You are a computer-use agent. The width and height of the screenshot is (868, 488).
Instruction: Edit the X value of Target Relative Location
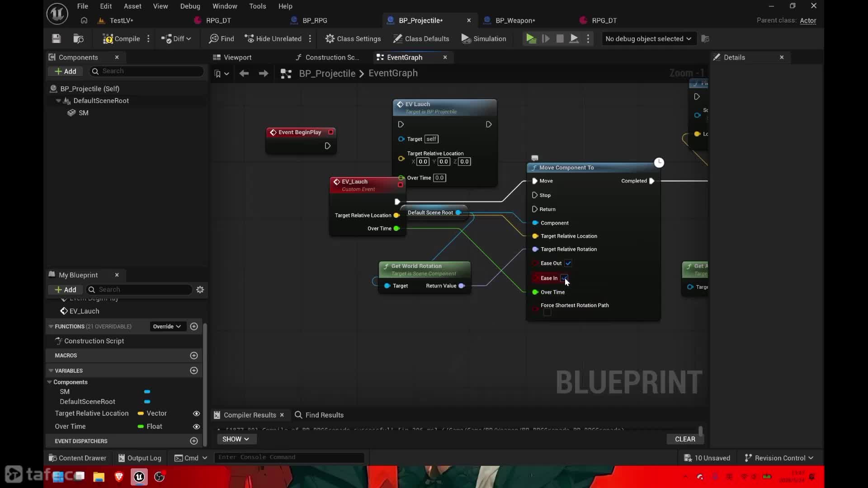423,162
